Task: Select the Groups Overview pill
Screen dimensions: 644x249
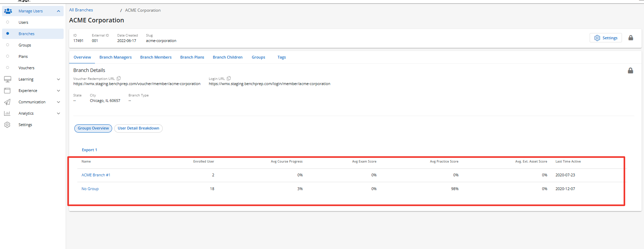Action: tap(93, 128)
